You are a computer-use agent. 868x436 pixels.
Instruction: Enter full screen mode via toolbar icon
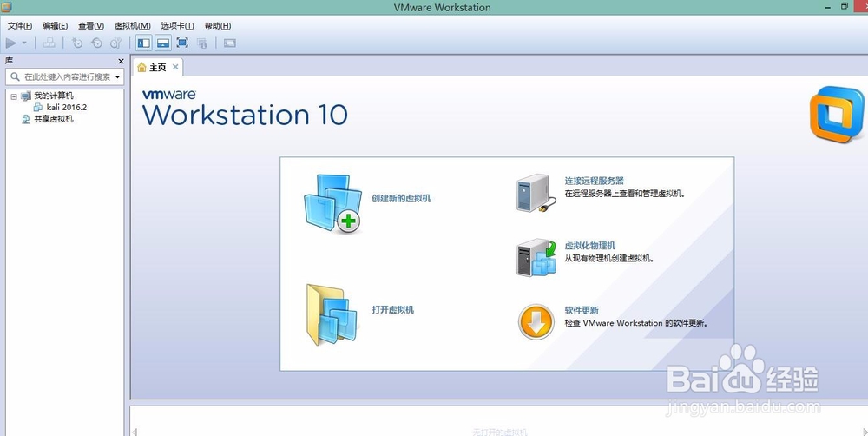pyautogui.click(x=182, y=43)
